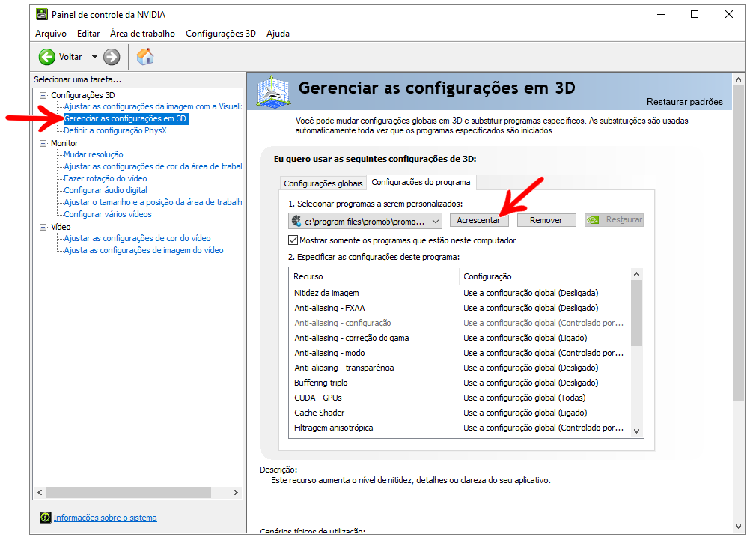Image resolution: width=756 pixels, height=546 pixels.
Task: Click Restaurar padrões link
Action: pyautogui.click(x=685, y=102)
